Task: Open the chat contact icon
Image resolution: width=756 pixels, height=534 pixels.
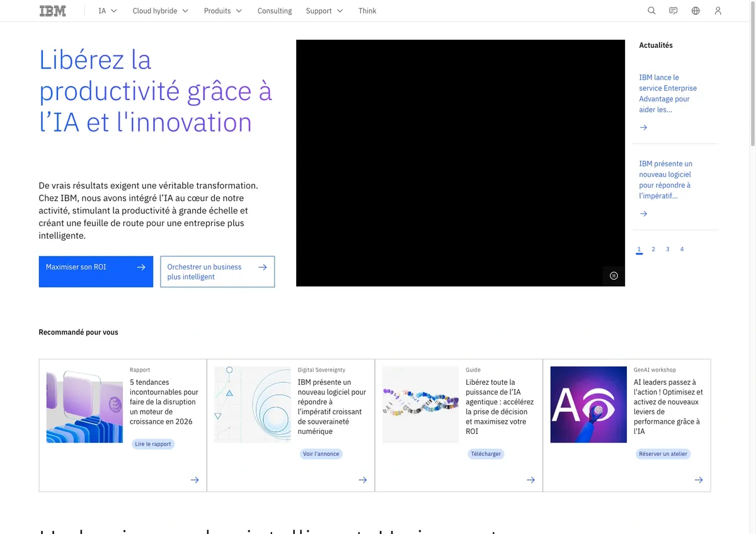Action: pyautogui.click(x=673, y=11)
